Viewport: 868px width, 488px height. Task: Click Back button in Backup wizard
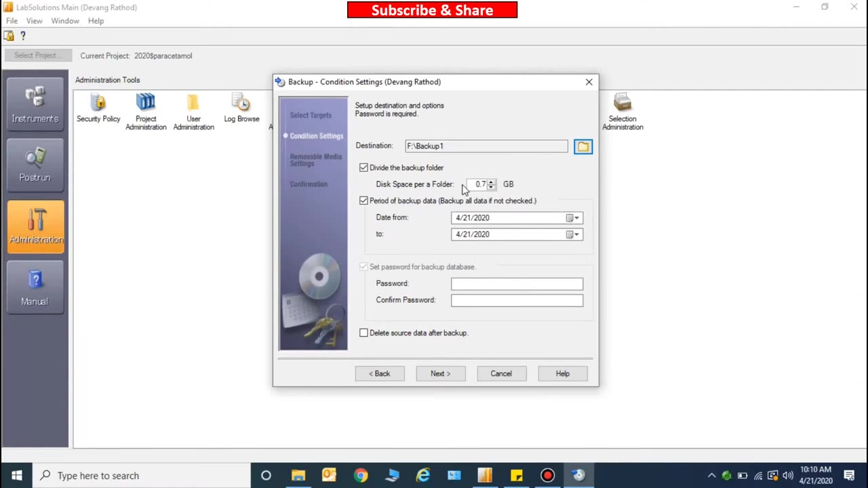380,373
